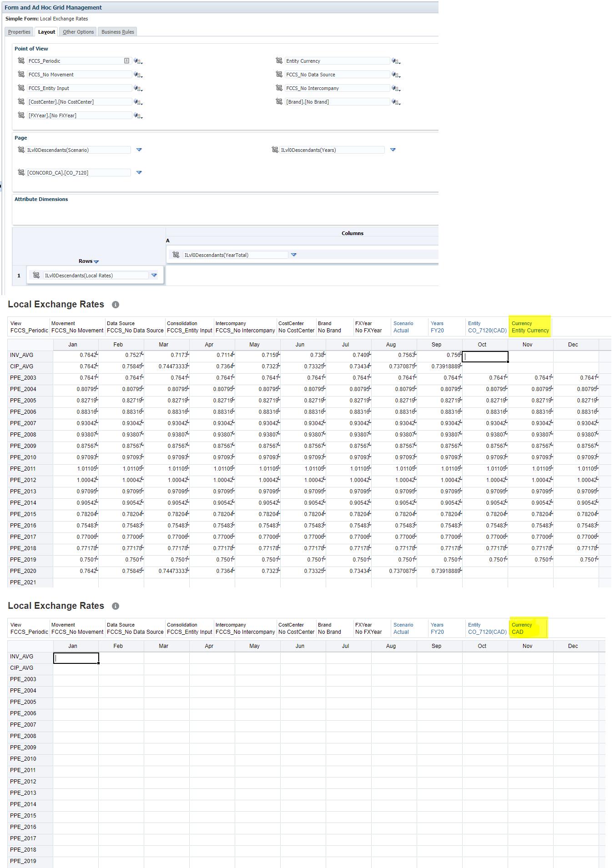
Task: Click dimension icon left of ILvl0Descendants(Local Rates)
Action: [x=36, y=275]
